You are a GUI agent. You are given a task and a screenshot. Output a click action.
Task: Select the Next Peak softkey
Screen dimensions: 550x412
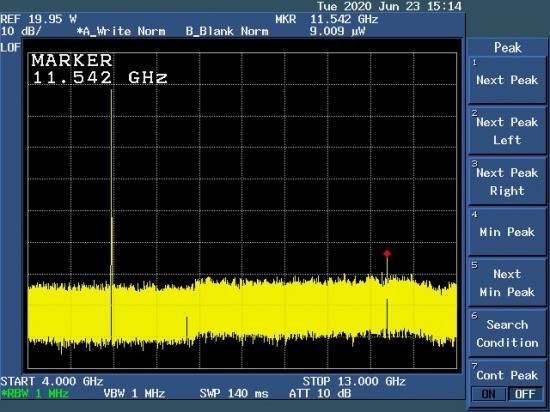coord(507,80)
